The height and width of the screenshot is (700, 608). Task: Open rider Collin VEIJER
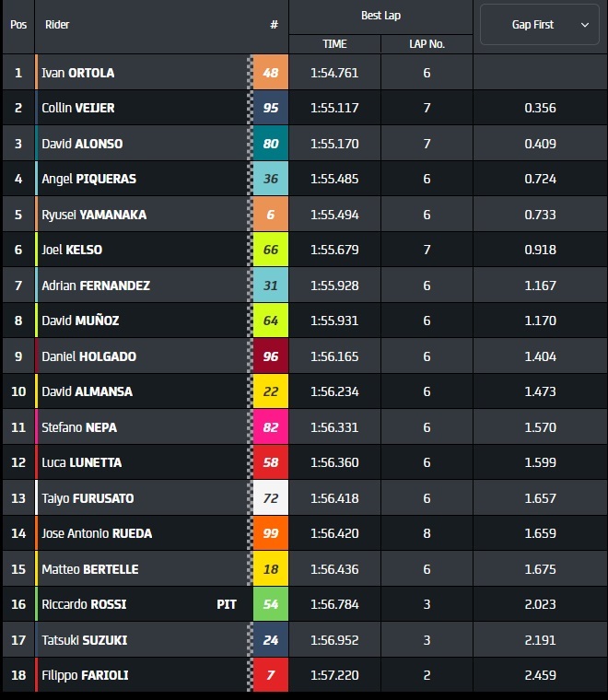coord(78,108)
